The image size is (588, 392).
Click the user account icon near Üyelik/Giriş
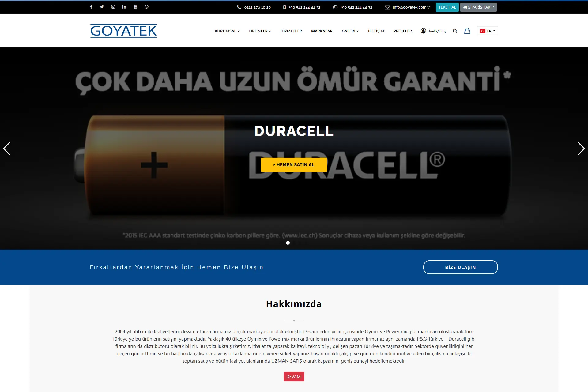coord(423,31)
